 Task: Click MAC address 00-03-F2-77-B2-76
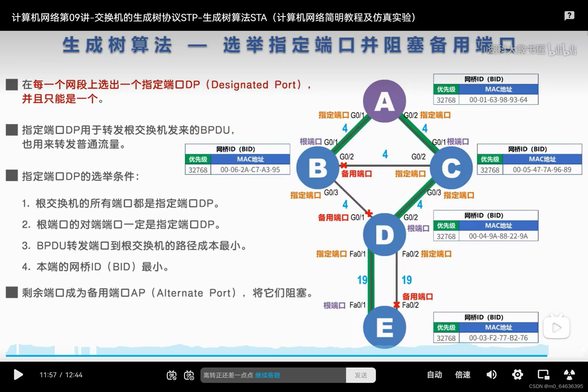[498, 338]
